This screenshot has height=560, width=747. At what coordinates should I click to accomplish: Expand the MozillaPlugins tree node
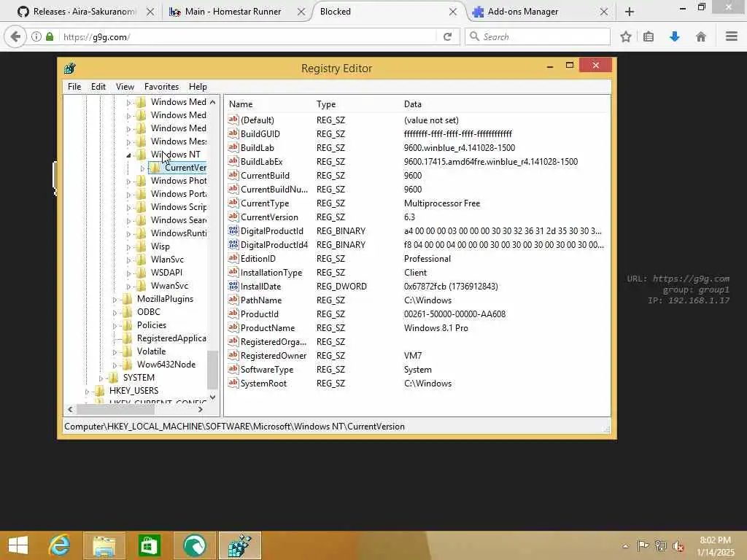point(115,300)
